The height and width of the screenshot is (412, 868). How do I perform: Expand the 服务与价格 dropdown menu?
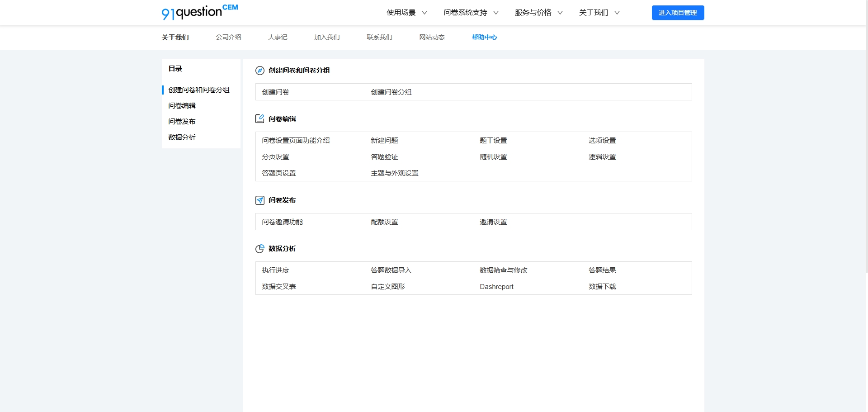tap(538, 13)
